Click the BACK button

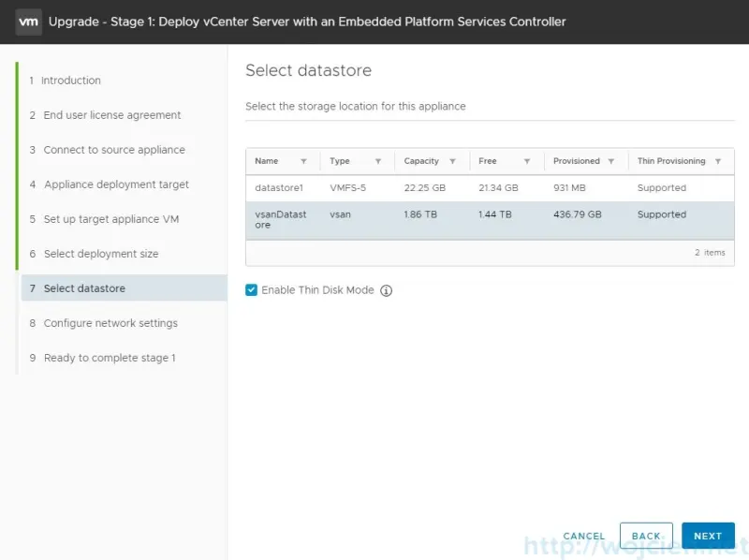[x=646, y=536]
